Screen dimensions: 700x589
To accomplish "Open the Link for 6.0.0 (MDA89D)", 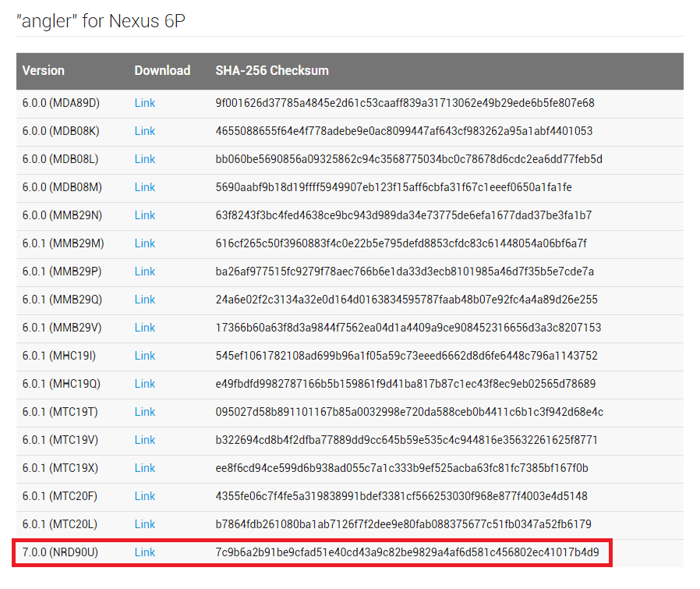I will click(145, 103).
